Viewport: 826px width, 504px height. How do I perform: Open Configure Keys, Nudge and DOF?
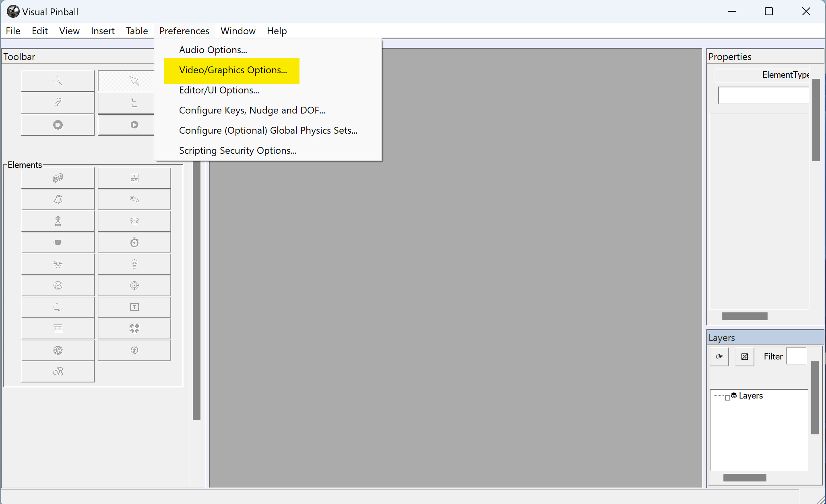click(252, 110)
